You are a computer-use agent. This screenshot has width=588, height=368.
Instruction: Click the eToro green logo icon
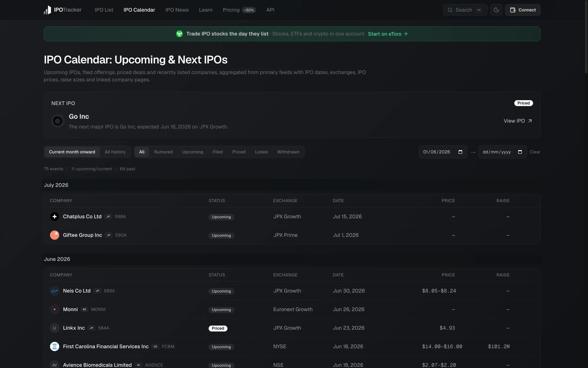coord(179,34)
